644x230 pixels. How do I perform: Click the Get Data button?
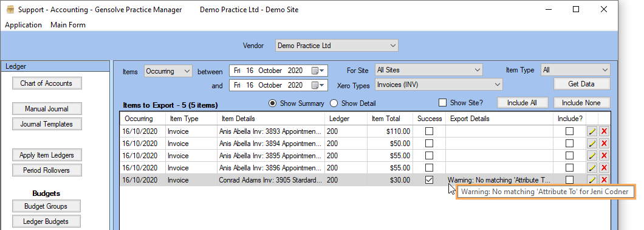581,83
